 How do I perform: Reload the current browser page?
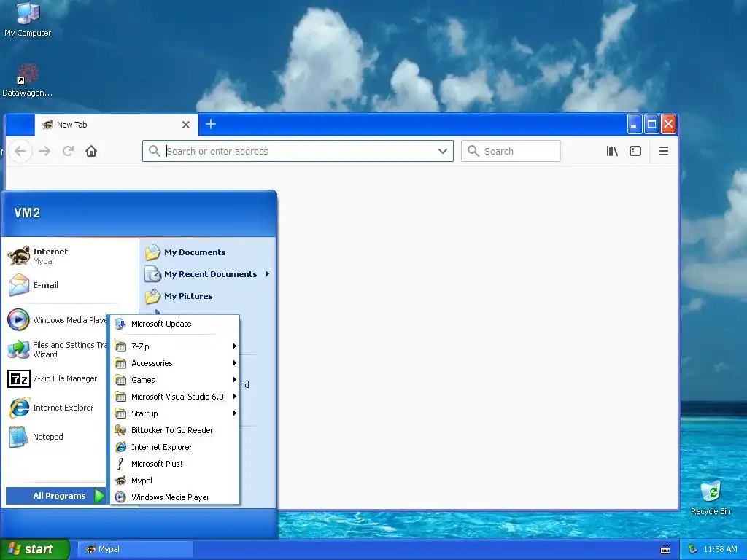coord(68,151)
